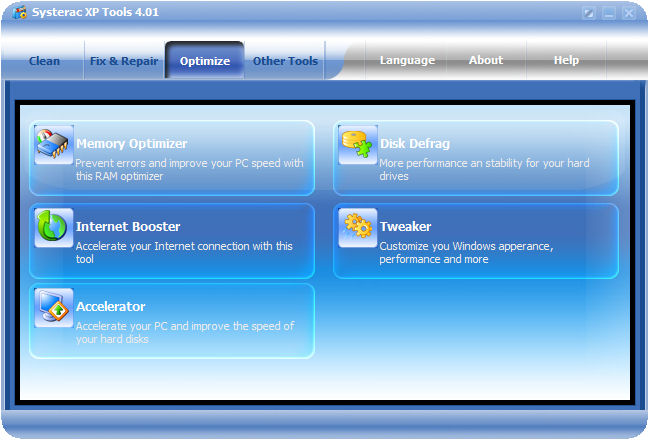Open the Help menu item
This screenshot has height=441, width=650.
point(566,60)
